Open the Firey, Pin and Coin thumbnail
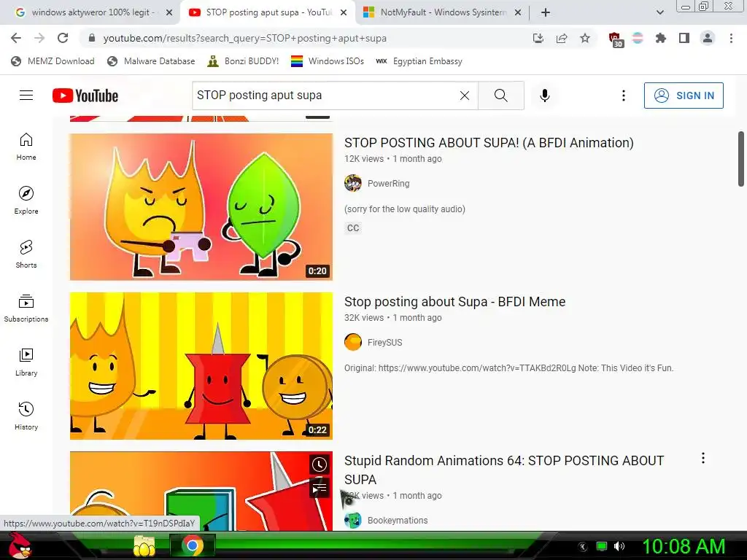 pos(201,366)
